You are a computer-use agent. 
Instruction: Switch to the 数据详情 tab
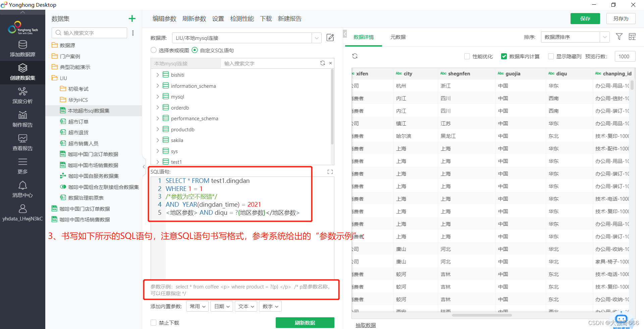tap(364, 37)
